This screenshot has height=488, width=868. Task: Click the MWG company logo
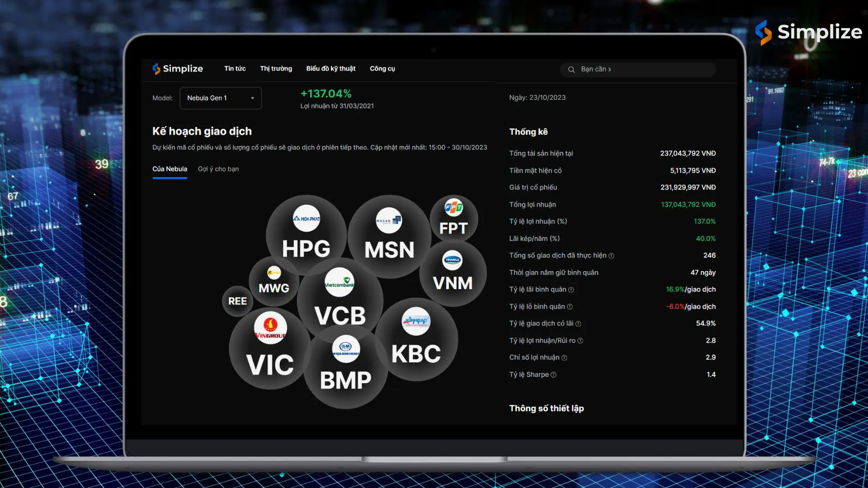pos(274,272)
